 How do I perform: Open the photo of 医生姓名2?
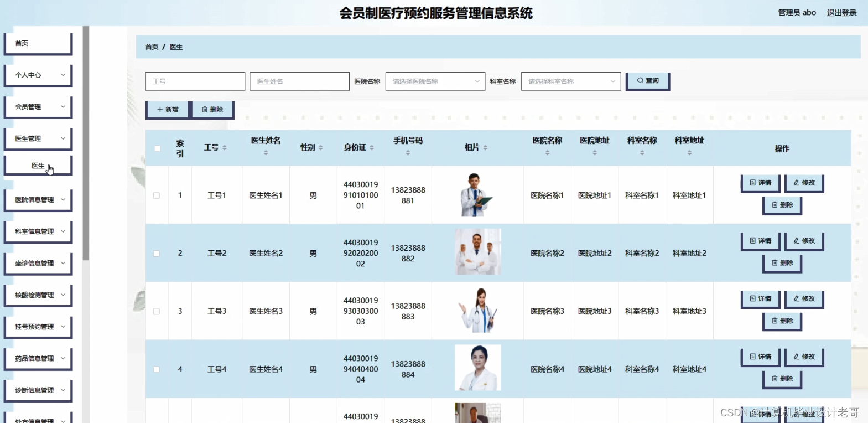pos(477,252)
